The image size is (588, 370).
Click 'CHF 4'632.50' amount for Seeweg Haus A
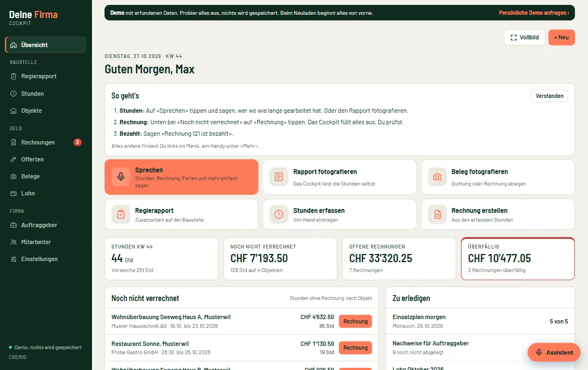[317, 317]
